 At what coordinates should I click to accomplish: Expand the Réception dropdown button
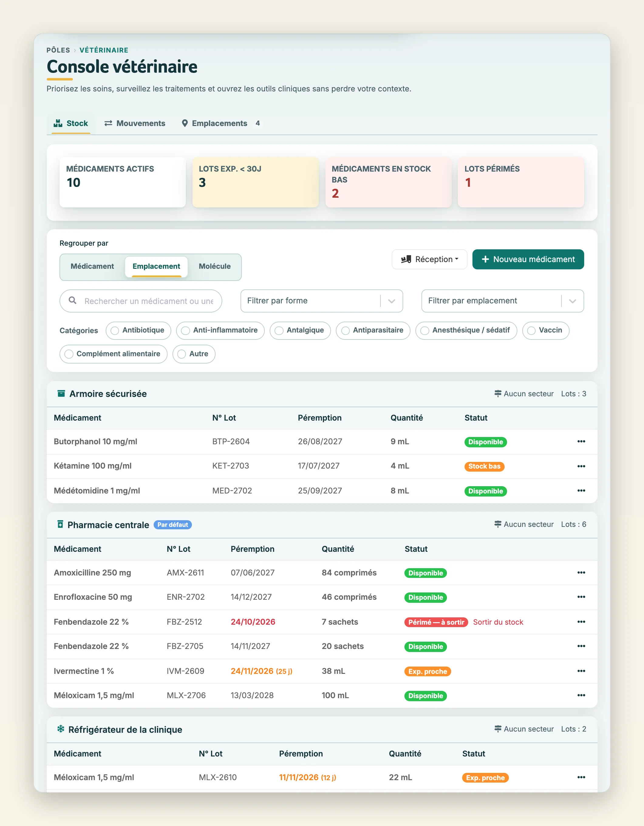[430, 259]
